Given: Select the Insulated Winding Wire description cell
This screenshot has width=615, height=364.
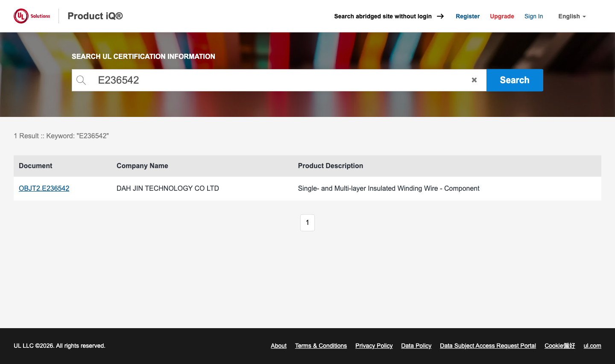Looking at the screenshot, I should [x=389, y=188].
